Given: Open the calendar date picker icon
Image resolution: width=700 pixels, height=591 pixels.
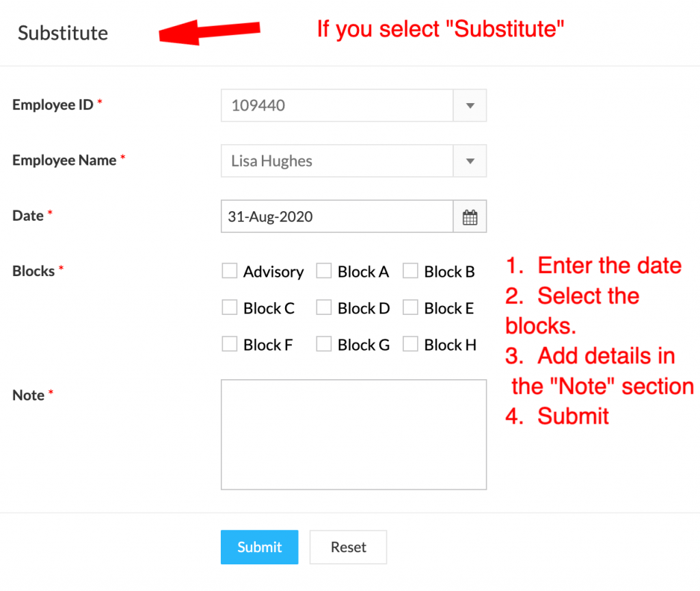Looking at the screenshot, I should click(470, 217).
